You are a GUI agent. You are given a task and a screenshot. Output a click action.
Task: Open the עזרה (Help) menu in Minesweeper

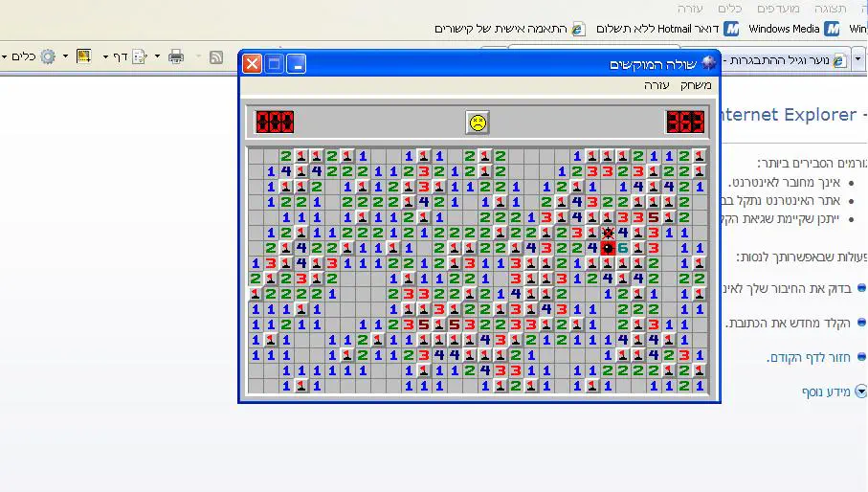click(x=657, y=85)
